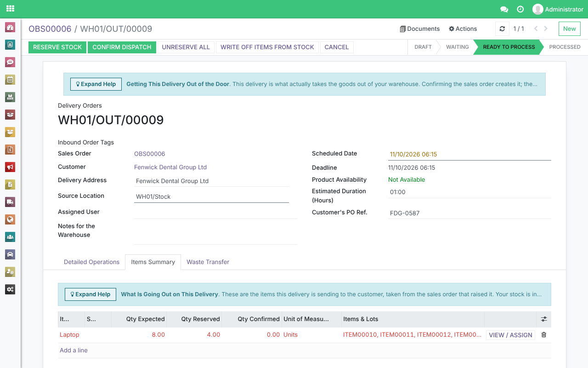Screen dimensions: 588x368
Task: Switch to the Detailed Operations tab
Action: 91,262
